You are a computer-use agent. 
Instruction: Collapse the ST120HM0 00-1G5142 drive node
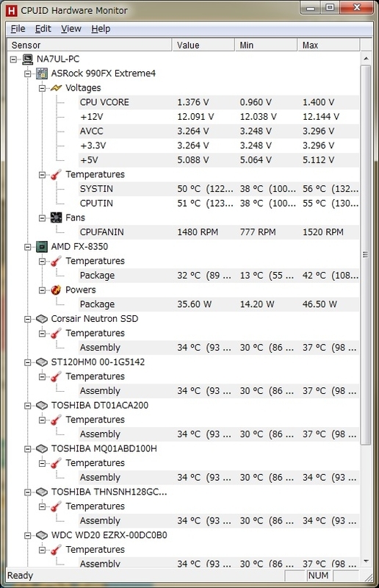[28, 362]
